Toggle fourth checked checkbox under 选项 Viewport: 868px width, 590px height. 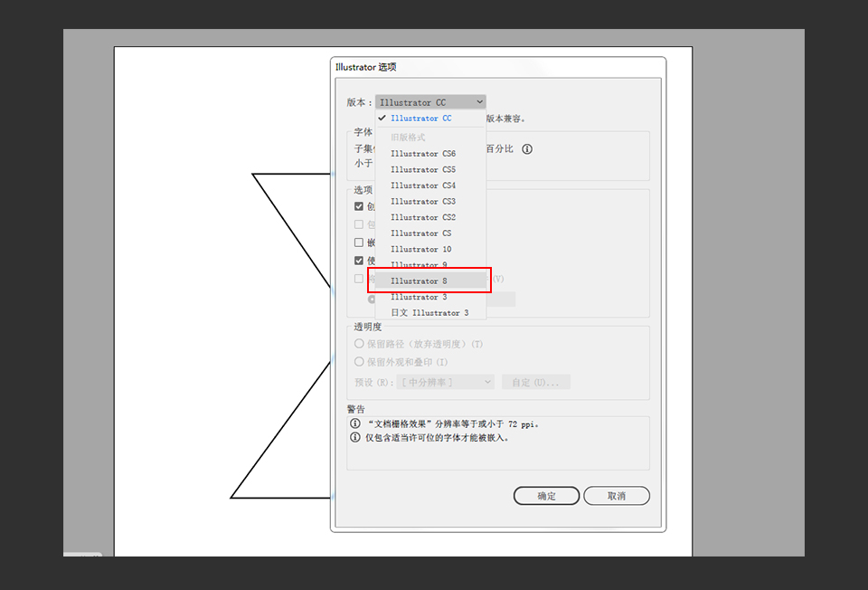[359, 261]
